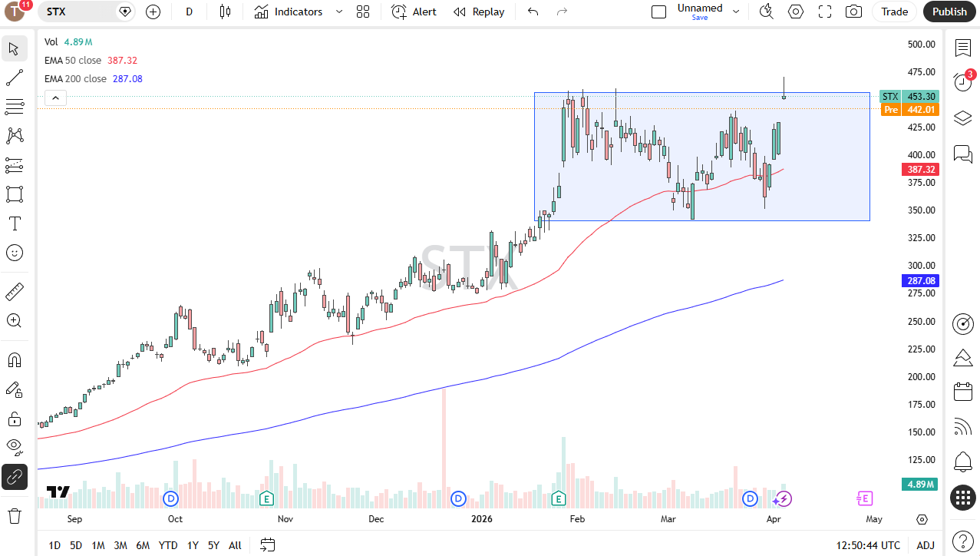Change the D interval selector

point(190,12)
